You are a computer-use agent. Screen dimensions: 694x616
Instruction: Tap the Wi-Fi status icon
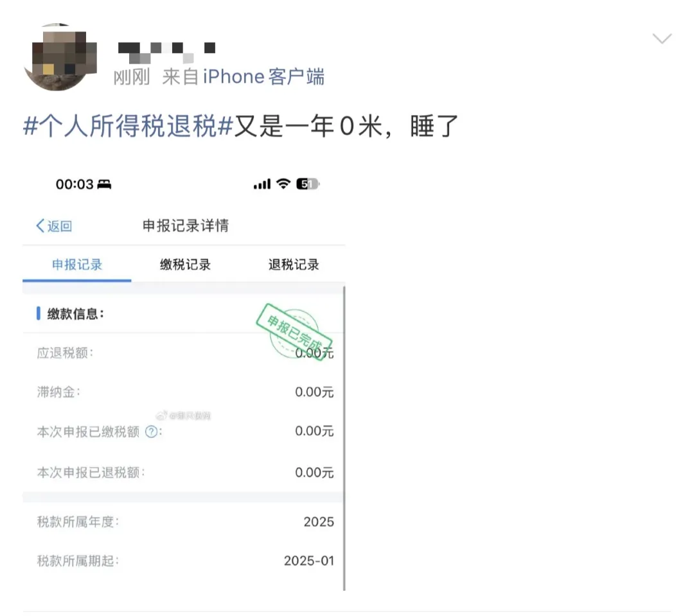pos(283,184)
